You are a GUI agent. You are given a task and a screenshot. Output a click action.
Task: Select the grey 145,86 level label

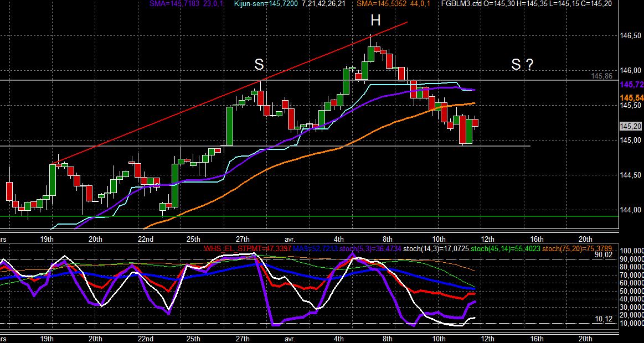pyautogui.click(x=602, y=76)
